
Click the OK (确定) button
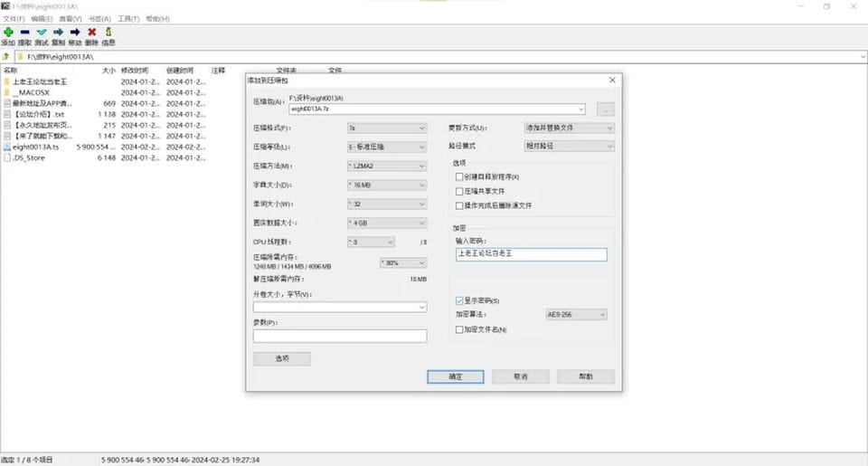pos(456,376)
